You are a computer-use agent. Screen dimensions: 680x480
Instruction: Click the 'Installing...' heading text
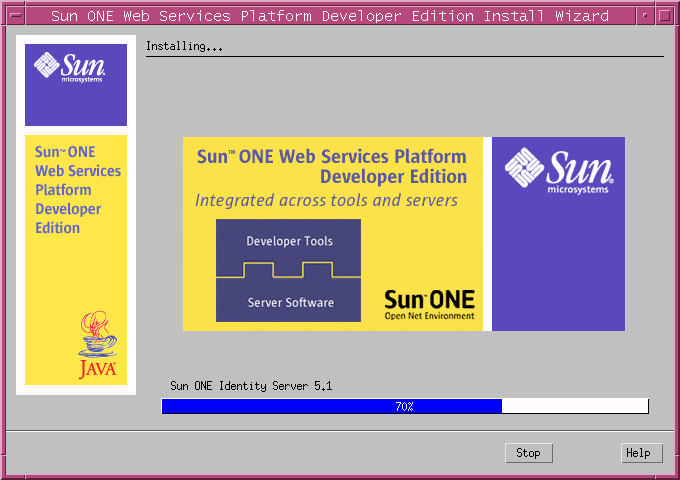pyautogui.click(x=184, y=46)
